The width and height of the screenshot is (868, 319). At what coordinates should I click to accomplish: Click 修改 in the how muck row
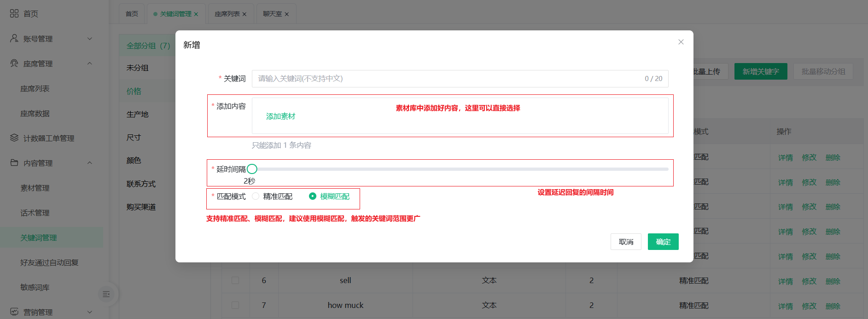(x=809, y=306)
